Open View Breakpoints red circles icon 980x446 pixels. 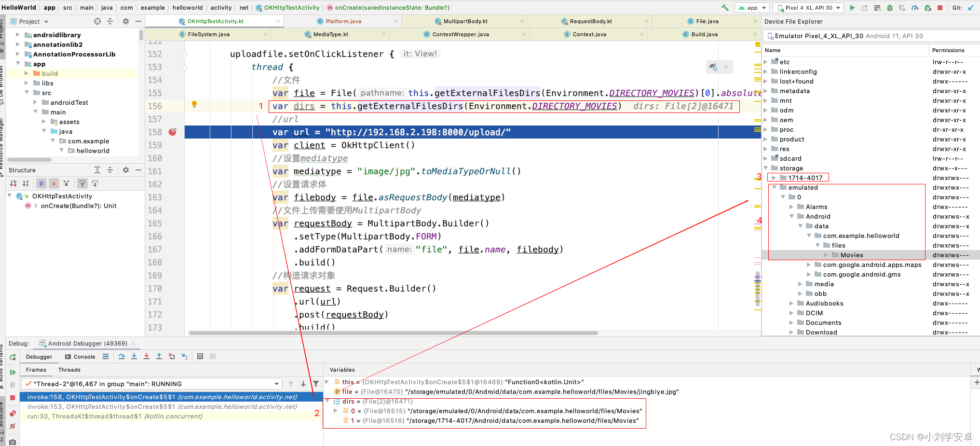tap(13, 413)
